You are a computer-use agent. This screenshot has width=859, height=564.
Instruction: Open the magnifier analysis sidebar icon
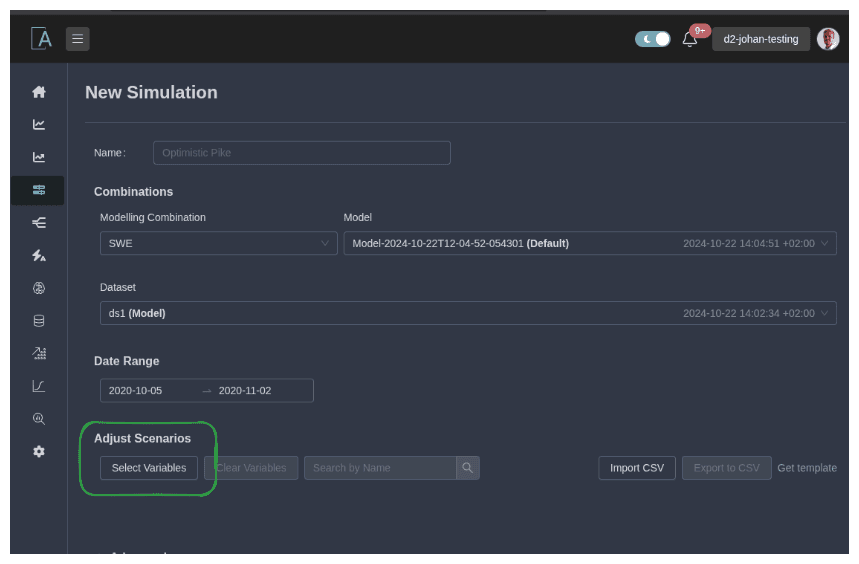tap(39, 419)
